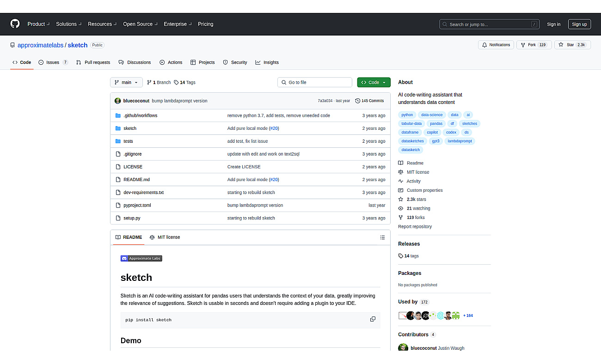Screen dimensions: 601x364
Task: Open .gitignore file icon
Action: 118,154
